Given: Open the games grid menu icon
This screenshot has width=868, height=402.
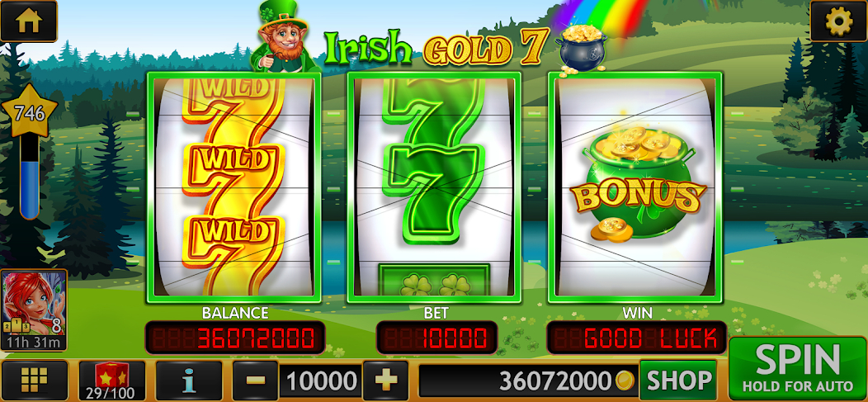Looking at the screenshot, I should [x=34, y=381].
